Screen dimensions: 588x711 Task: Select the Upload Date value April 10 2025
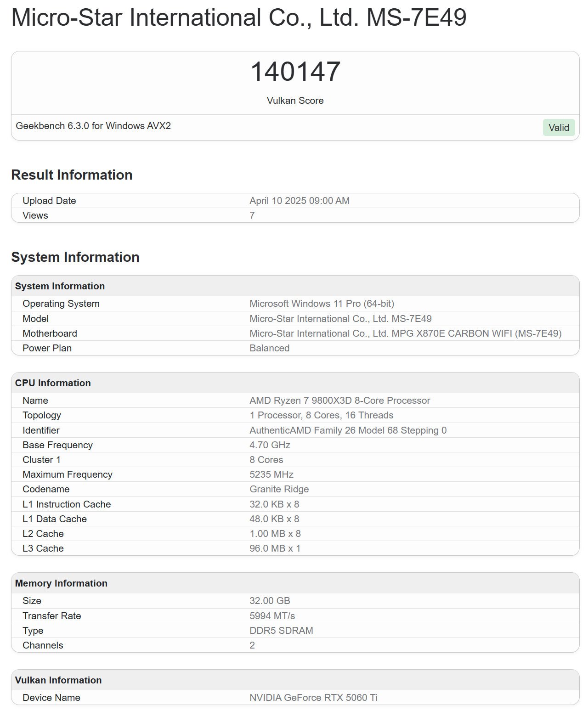click(x=299, y=200)
